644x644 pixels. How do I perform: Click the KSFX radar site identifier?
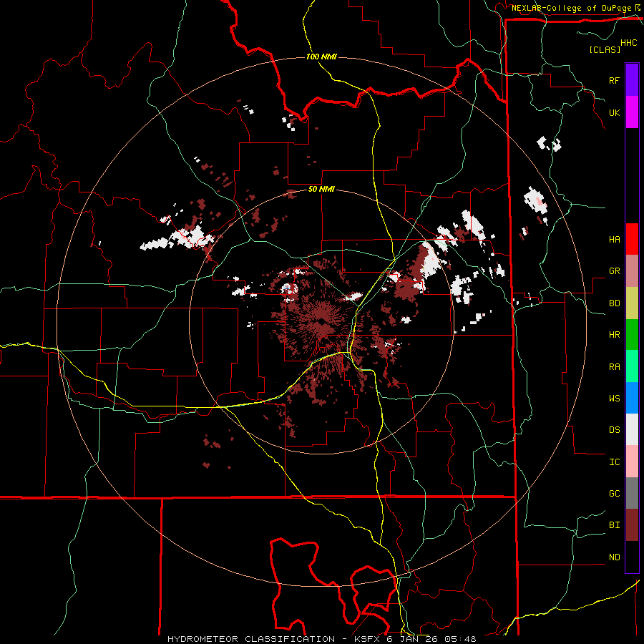click(369, 639)
